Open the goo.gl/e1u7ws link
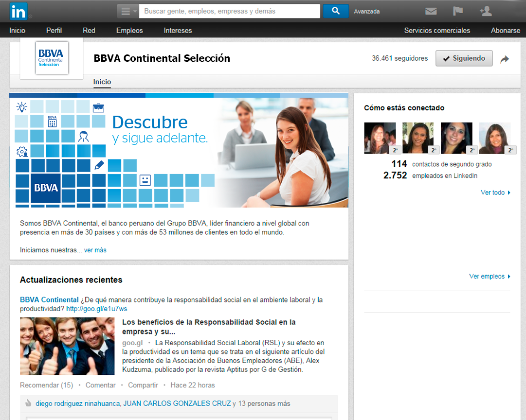 tap(97, 309)
